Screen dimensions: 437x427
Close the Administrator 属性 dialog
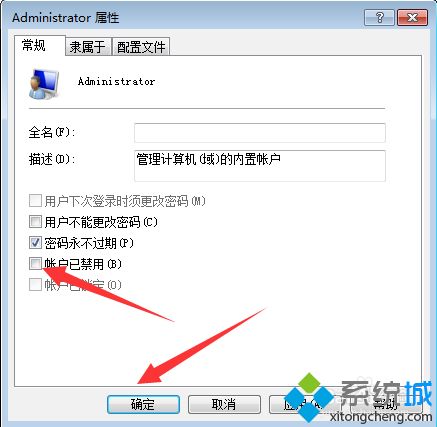coord(412,17)
